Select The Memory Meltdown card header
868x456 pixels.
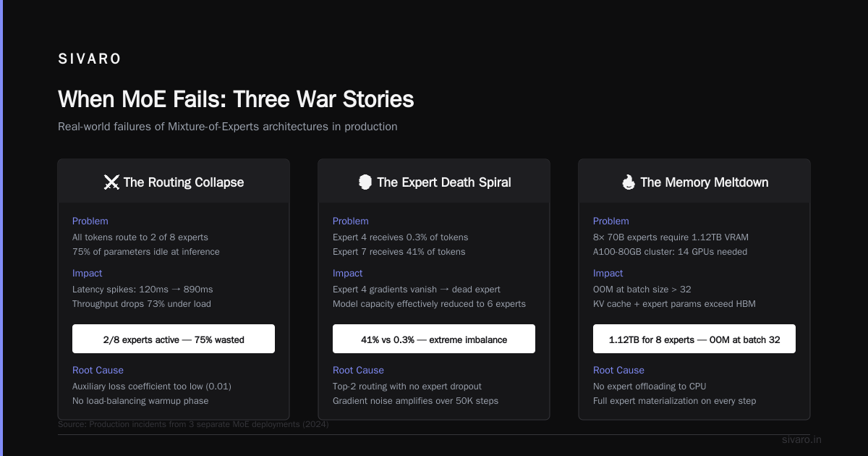click(x=694, y=182)
